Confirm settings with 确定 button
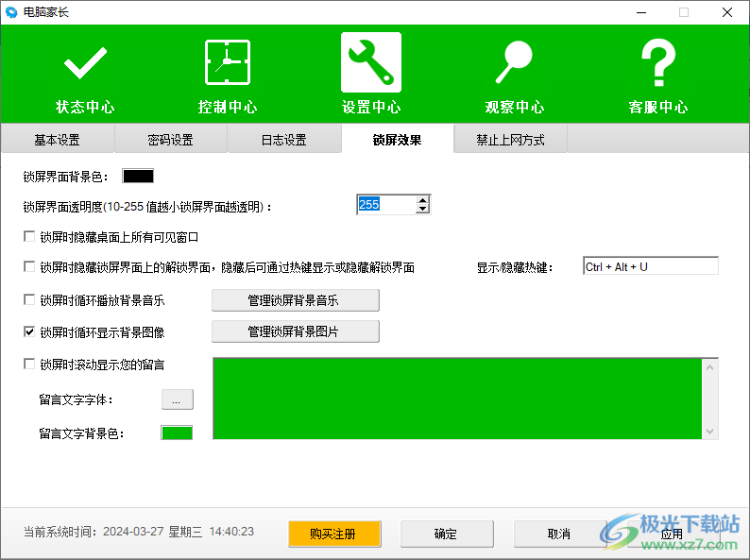750x560 pixels. pyautogui.click(x=447, y=534)
